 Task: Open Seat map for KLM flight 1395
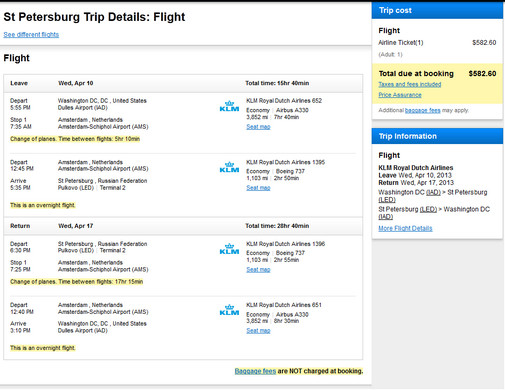click(258, 188)
